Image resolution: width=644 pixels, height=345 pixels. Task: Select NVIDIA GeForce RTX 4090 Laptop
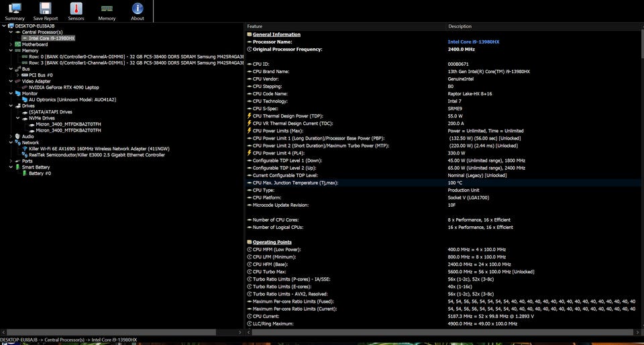[x=64, y=87]
